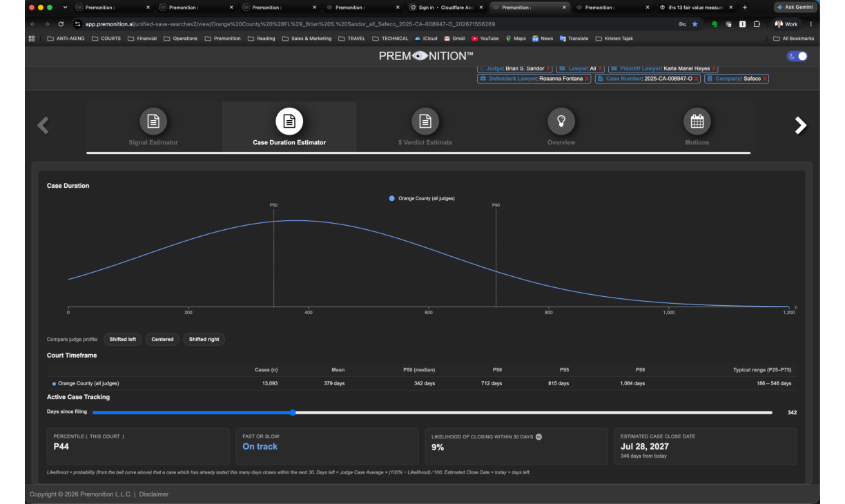The height and width of the screenshot is (504, 845).
Task: Expand the COURTS bookmarks folder
Action: pyautogui.click(x=106, y=39)
